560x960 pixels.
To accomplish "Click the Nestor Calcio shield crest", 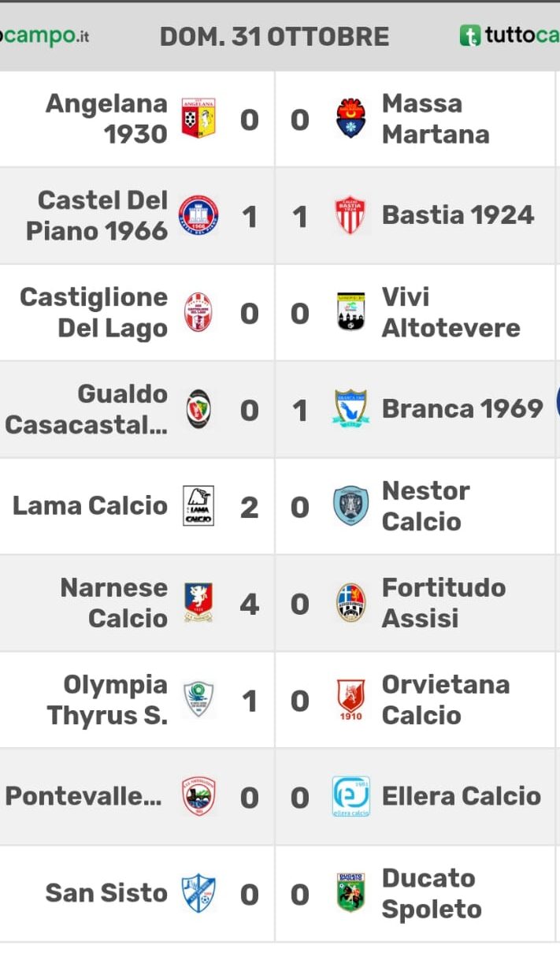I will [350, 506].
